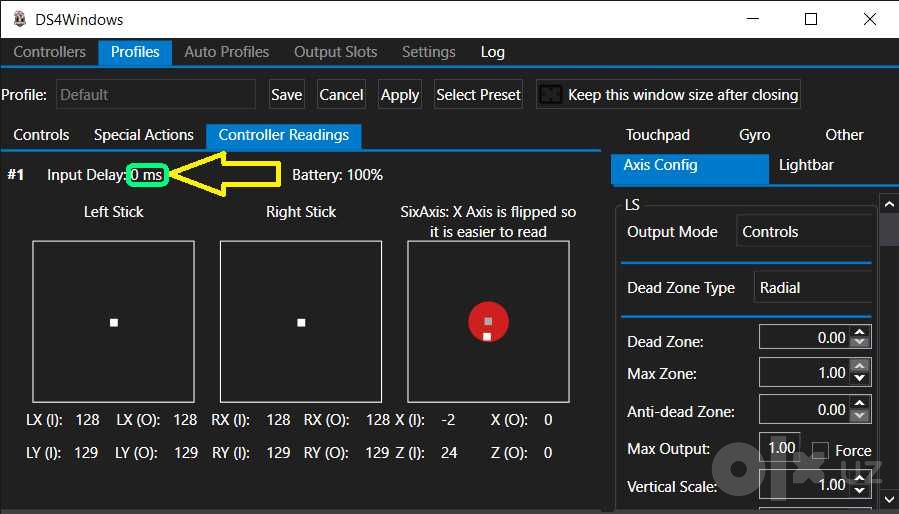Select the Axis Config tab
The width and height of the screenshot is (899, 514).
point(690,168)
